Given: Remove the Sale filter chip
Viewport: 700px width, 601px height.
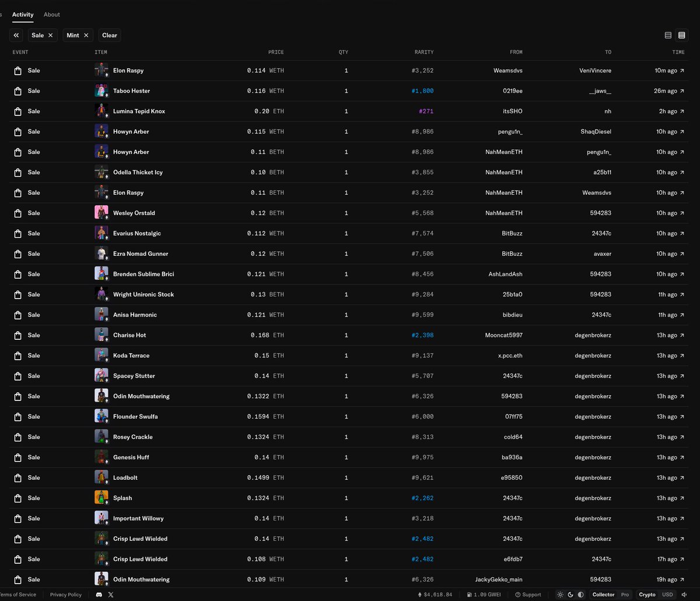Looking at the screenshot, I should coord(51,35).
